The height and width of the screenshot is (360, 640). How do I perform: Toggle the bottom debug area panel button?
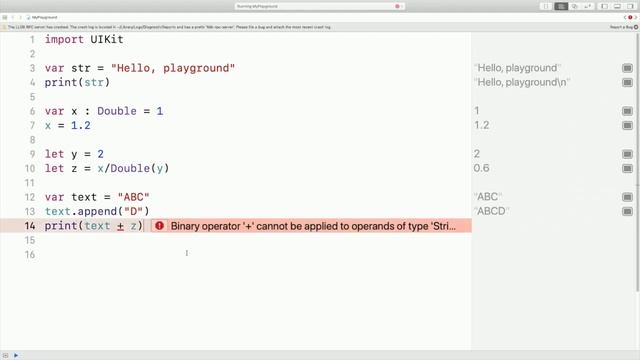tap(618, 6)
